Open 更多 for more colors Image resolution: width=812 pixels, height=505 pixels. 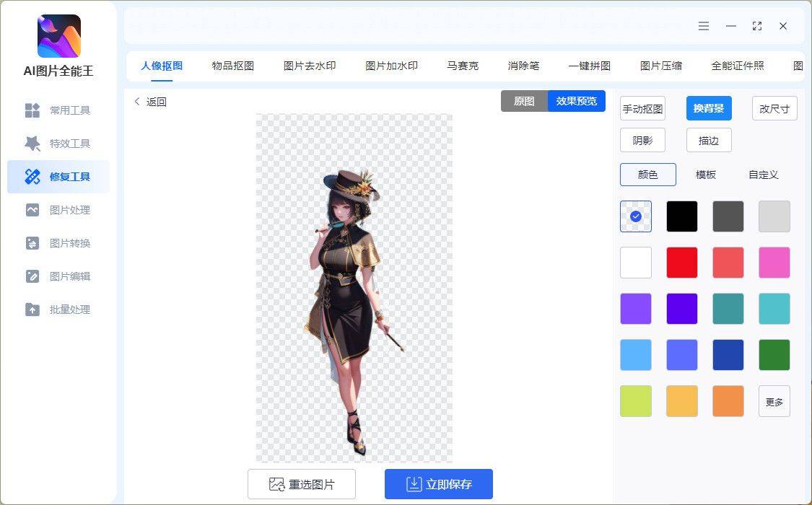(x=774, y=401)
